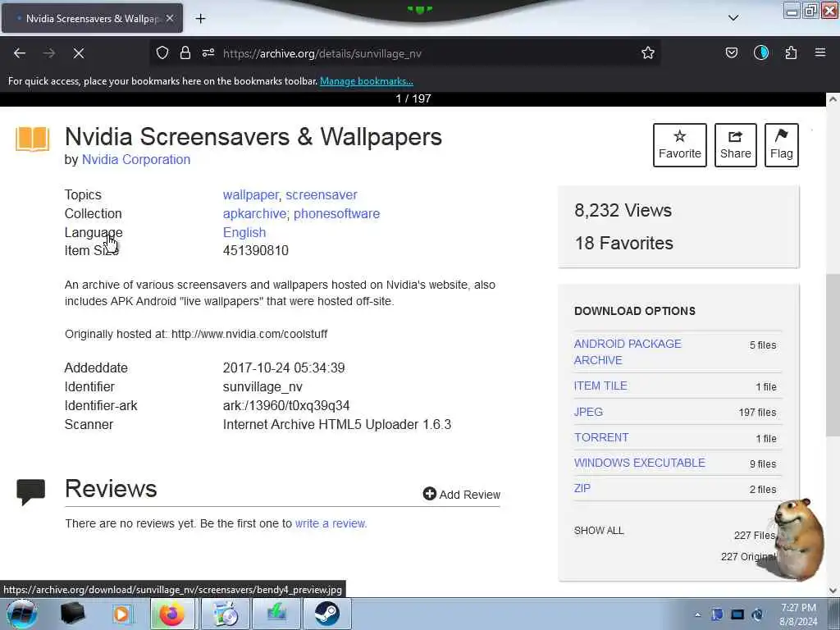Select the Addeddate value 2017-10-24 05:34:39
Viewport: 840px width, 630px height.
284,368
